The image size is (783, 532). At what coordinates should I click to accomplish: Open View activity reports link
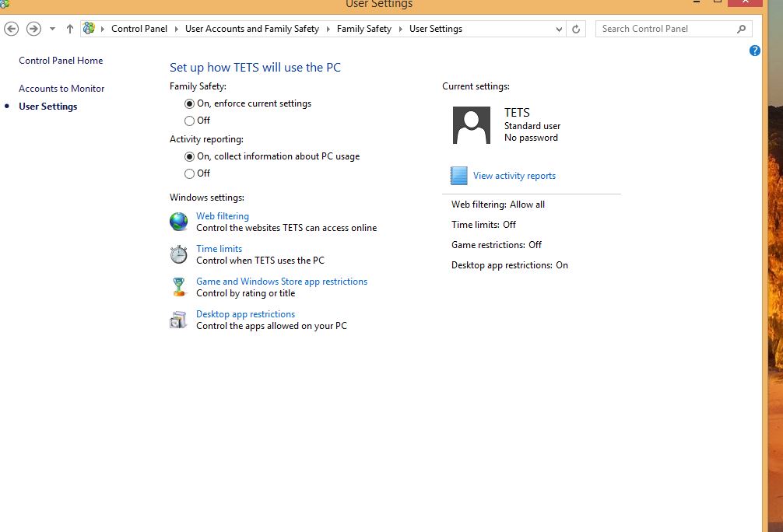(514, 176)
